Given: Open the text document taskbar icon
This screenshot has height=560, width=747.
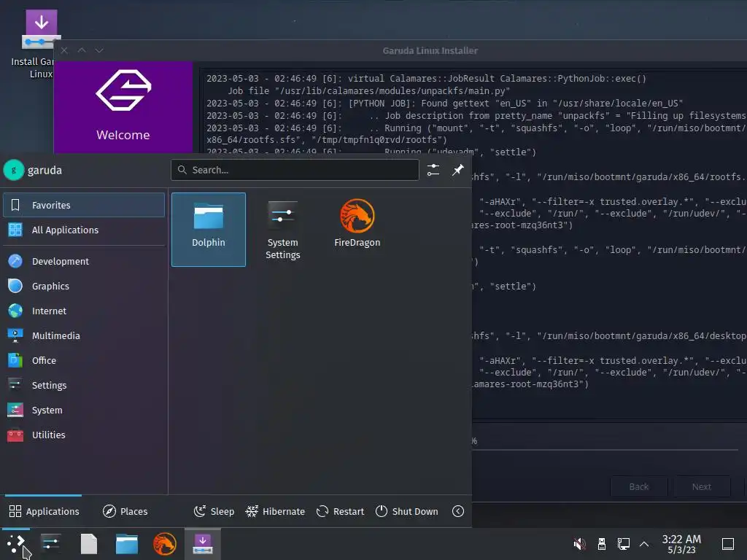Looking at the screenshot, I should point(88,543).
